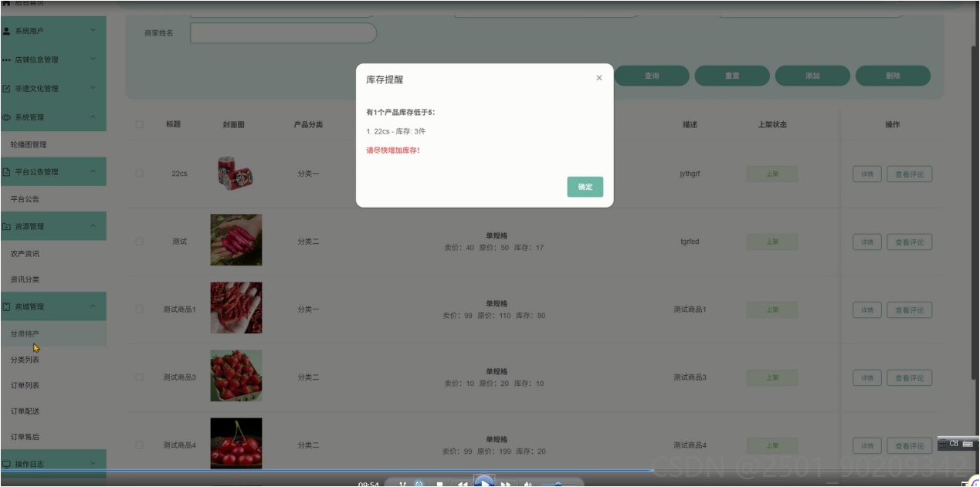
Task: Click the 店铺信息管理 dots icon
Action: click(7, 59)
